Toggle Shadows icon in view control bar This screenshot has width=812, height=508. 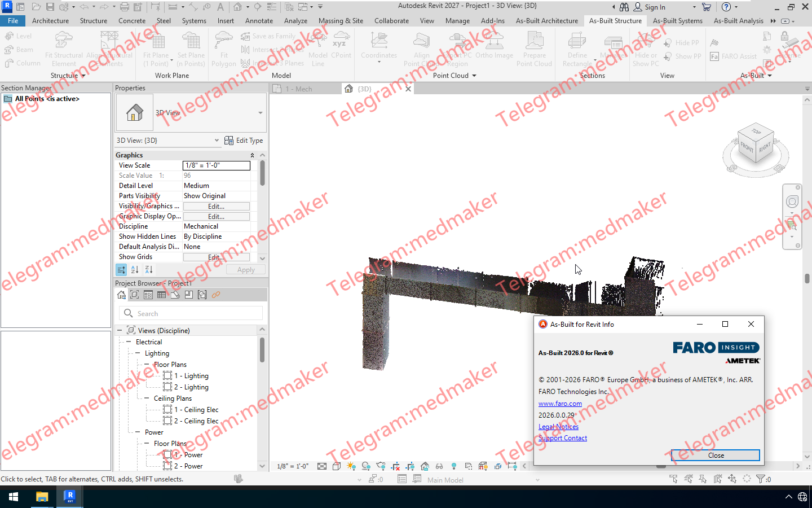366,466
